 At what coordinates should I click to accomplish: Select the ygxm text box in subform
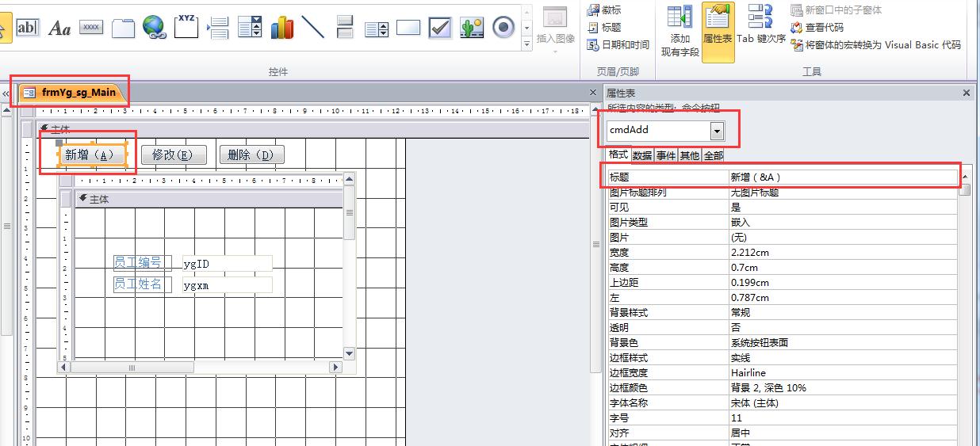pyautogui.click(x=227, y=284)
